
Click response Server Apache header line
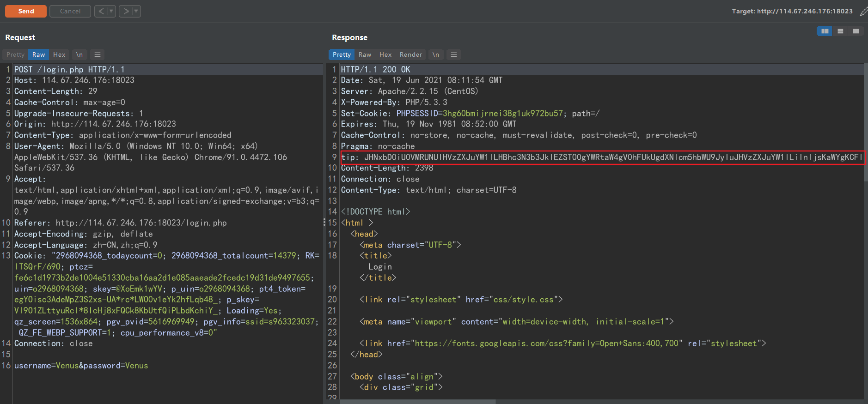pyautogui.click(x=410, y=91)
